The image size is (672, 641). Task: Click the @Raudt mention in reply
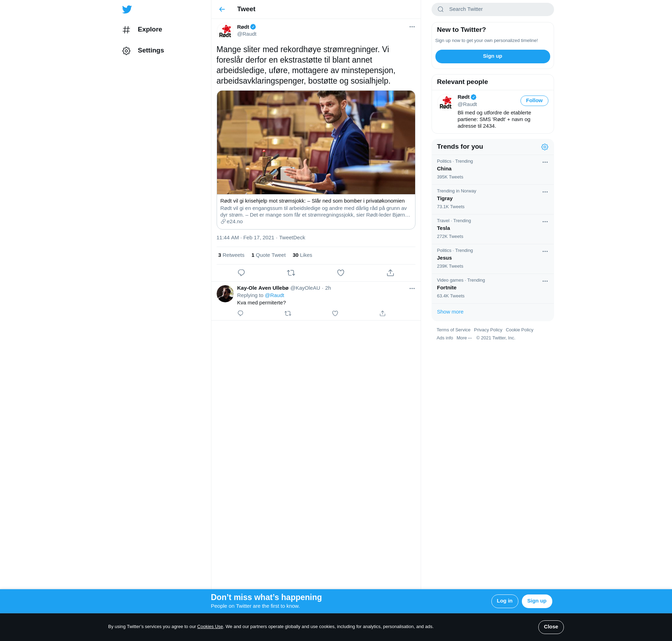click(x=274, y=296)
